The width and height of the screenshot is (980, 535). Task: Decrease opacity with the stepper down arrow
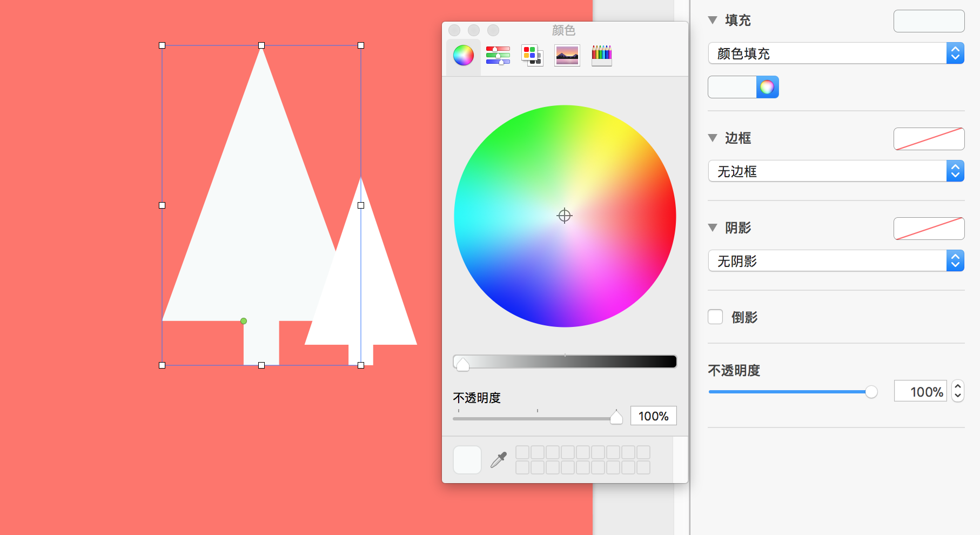(958, 396)
